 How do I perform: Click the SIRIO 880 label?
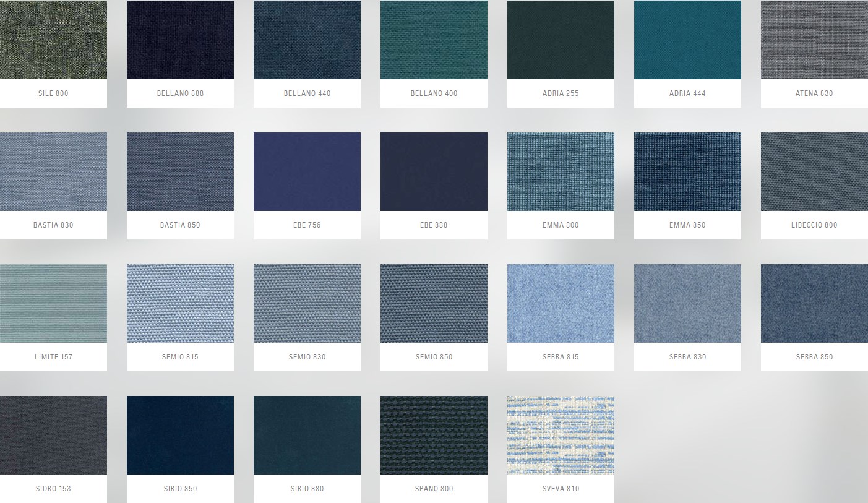tap(307, 489)
